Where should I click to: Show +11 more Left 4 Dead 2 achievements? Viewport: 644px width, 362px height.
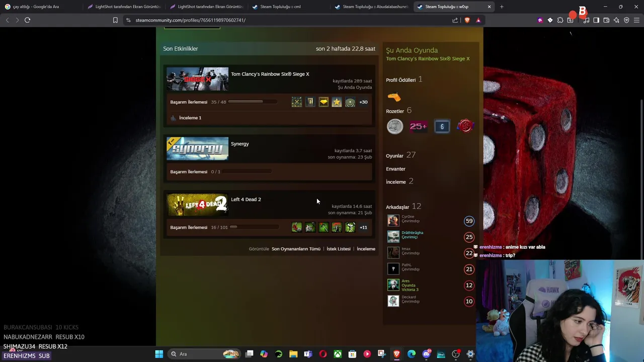click(x=363, y=227)
